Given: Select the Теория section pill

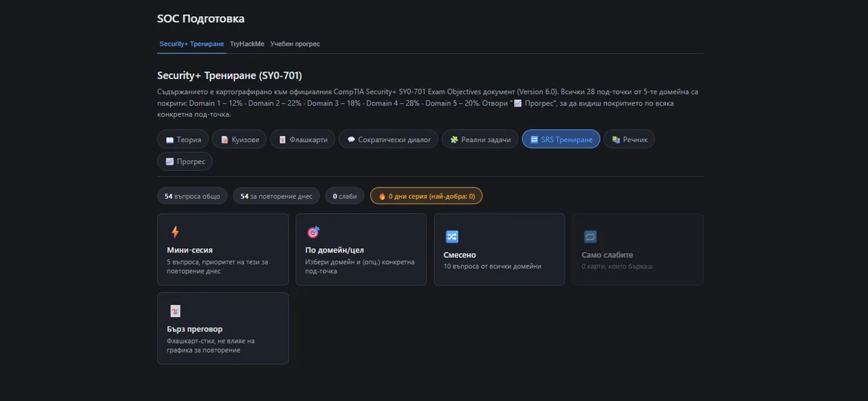Looking at the screenshot, I should [x=183, y=140].
